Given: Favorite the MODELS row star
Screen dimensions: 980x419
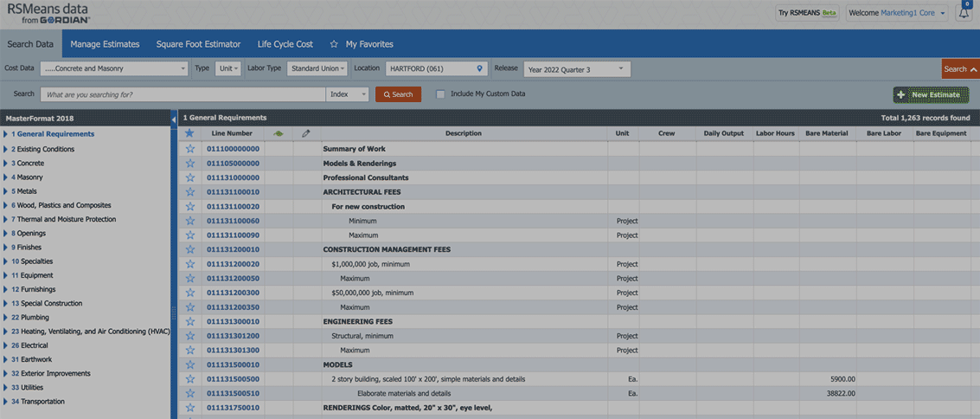Looking at the screenshot, I should point(190,364).
